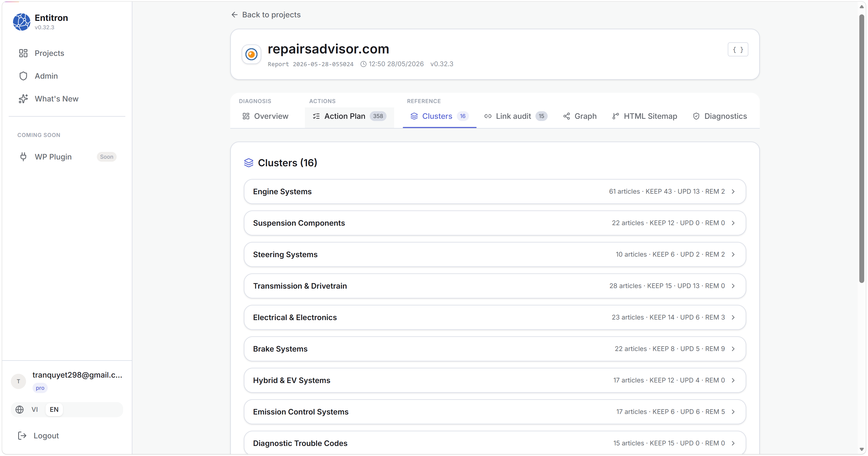The height and width of the screenshot is (456, 868).
Task: Click '22 articles · KEEP 8 · UPD 5 · REM 9'
Action: tap(669, 349)
